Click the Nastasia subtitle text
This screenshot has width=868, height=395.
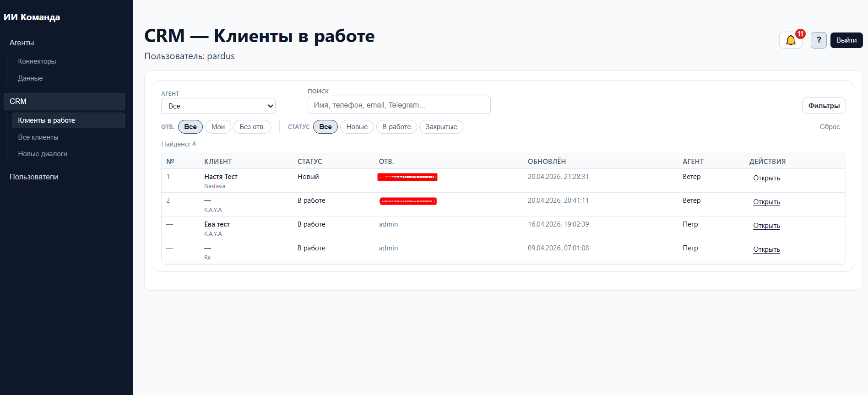point(215,186)
